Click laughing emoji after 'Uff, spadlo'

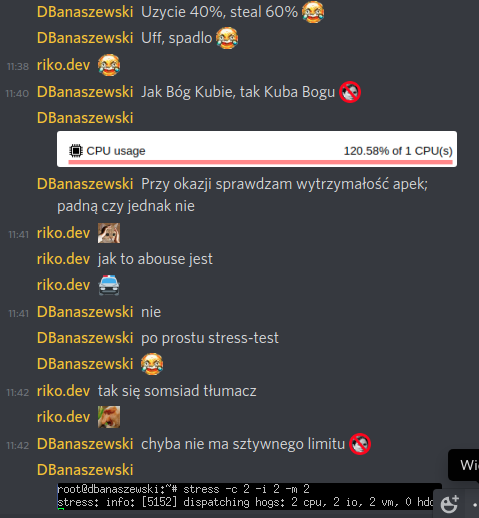(x=227, y=38)
